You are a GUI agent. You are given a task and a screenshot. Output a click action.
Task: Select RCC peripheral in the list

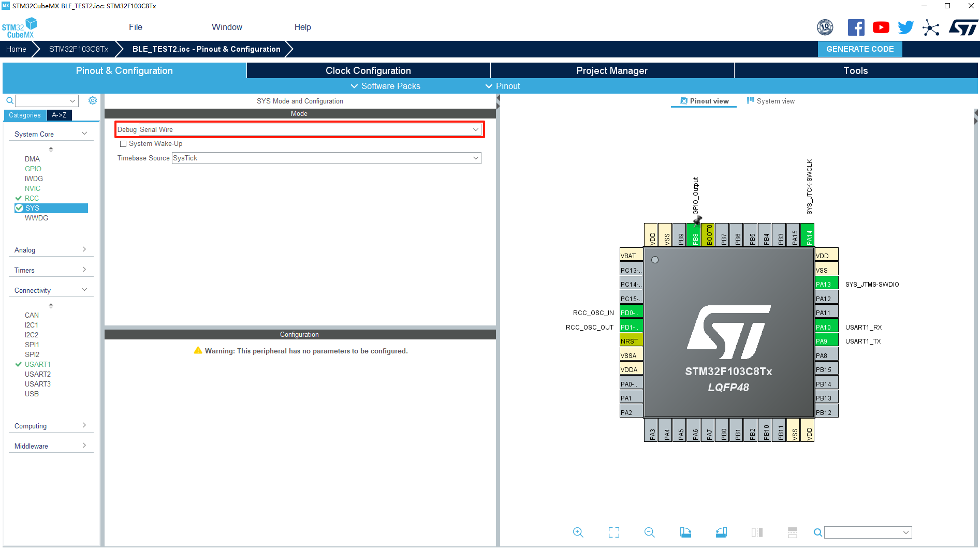coord(32,198)
